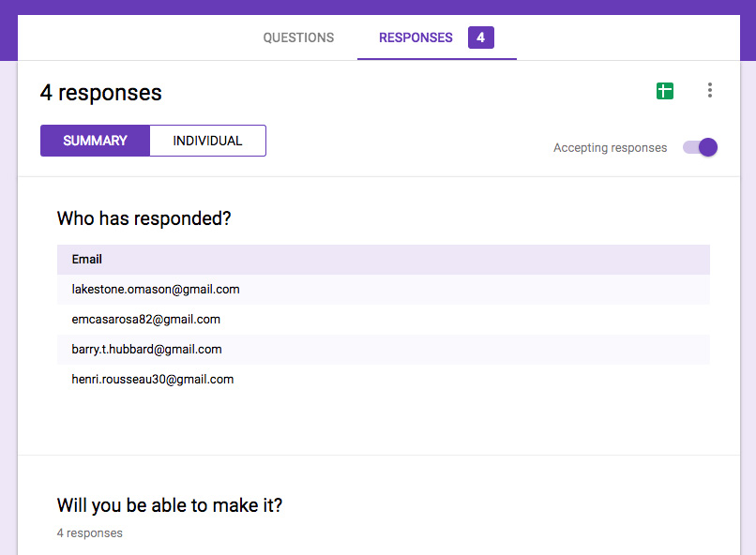
Task: Click the "Accepting responses" label text
Action: [610, 148]
